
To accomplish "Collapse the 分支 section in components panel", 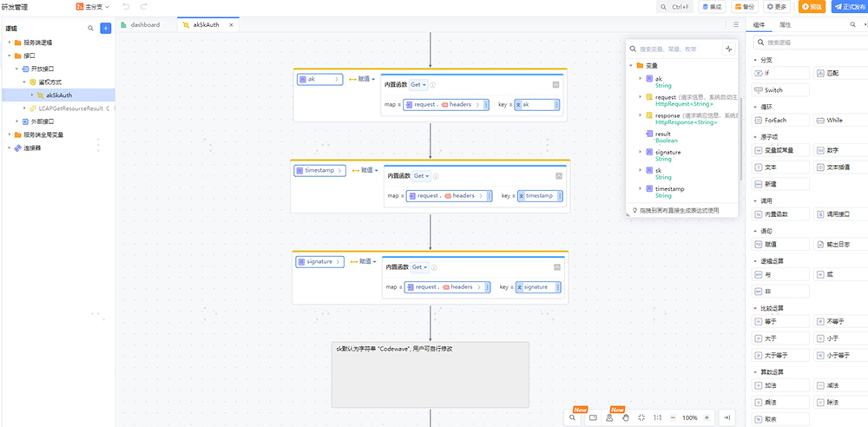I will coord(755,60).
